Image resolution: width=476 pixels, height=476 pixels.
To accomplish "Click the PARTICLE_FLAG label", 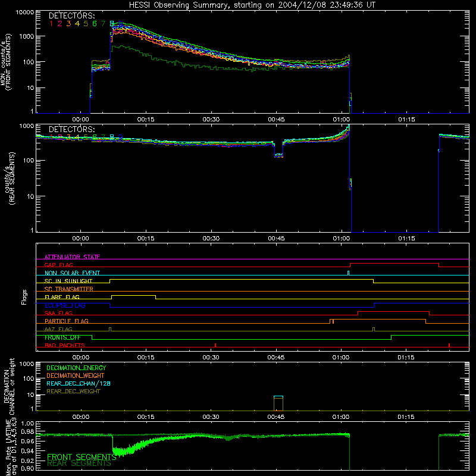I will tap(67, 321).
